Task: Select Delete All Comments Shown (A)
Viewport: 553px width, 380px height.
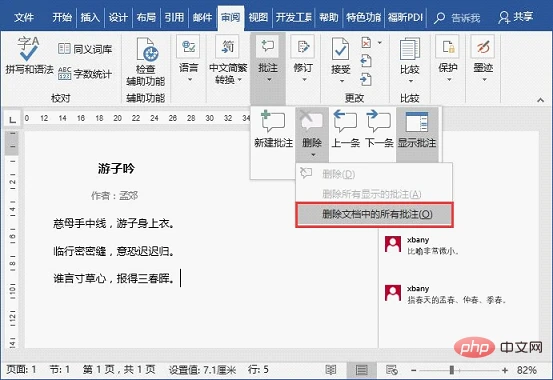Action: [x=375, y=194]
